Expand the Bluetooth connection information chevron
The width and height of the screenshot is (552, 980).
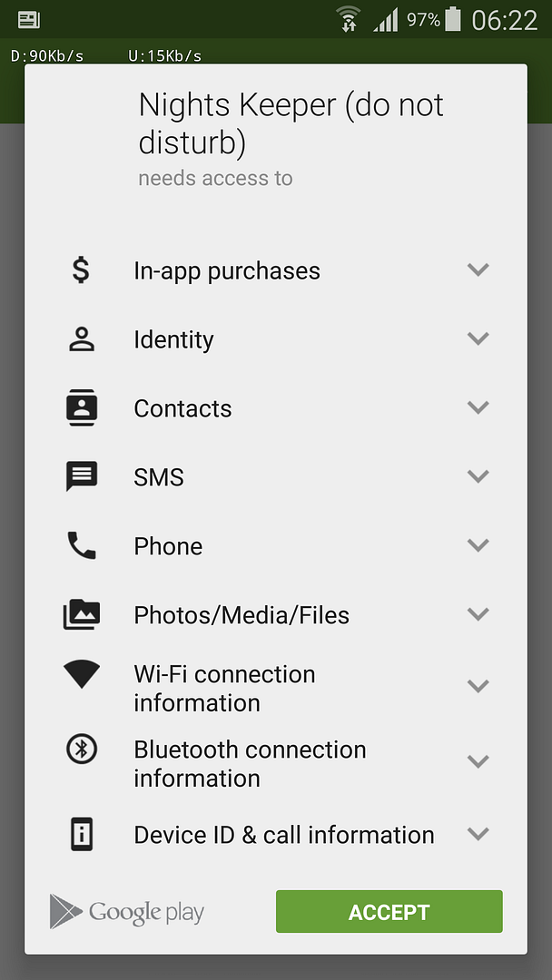[478, 760]
